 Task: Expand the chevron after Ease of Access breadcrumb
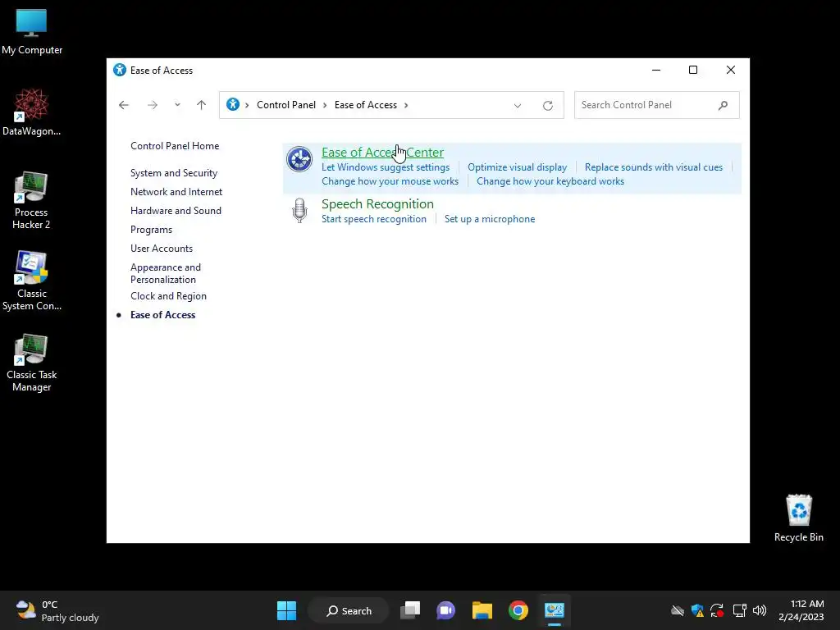point(406,105)
